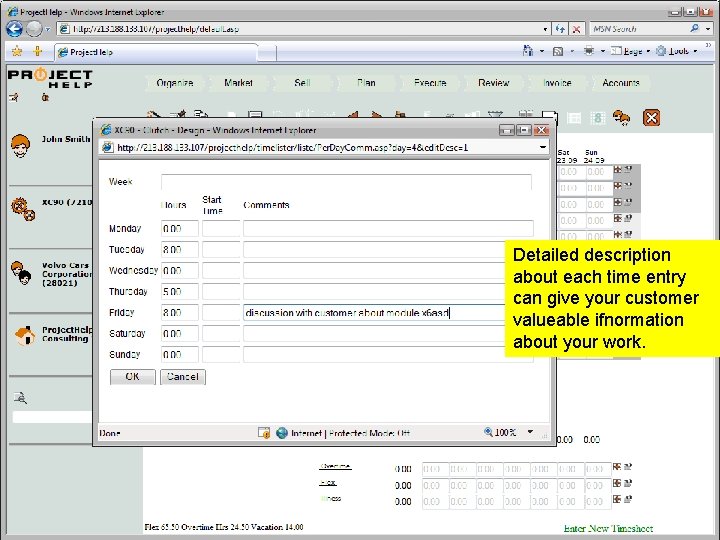Open the Tools menu dropdown
Screen dimensions: 720x540
(x=677, y=51)
